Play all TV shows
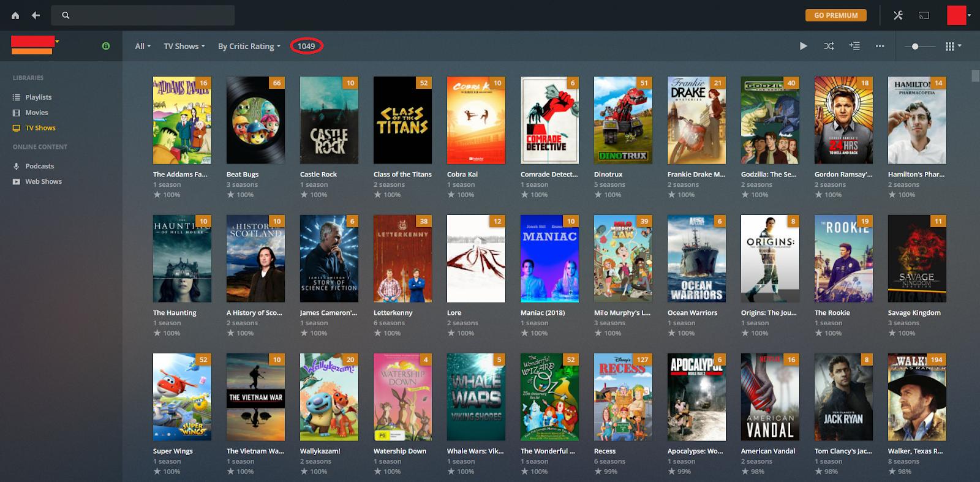The width and height of the screenshot is (980, 482). point(804,46)
